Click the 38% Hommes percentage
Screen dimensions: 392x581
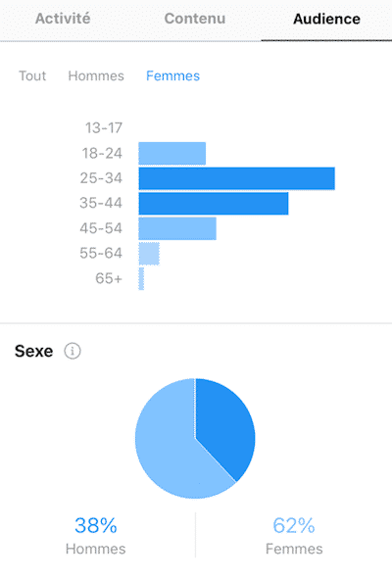[96, 525]
